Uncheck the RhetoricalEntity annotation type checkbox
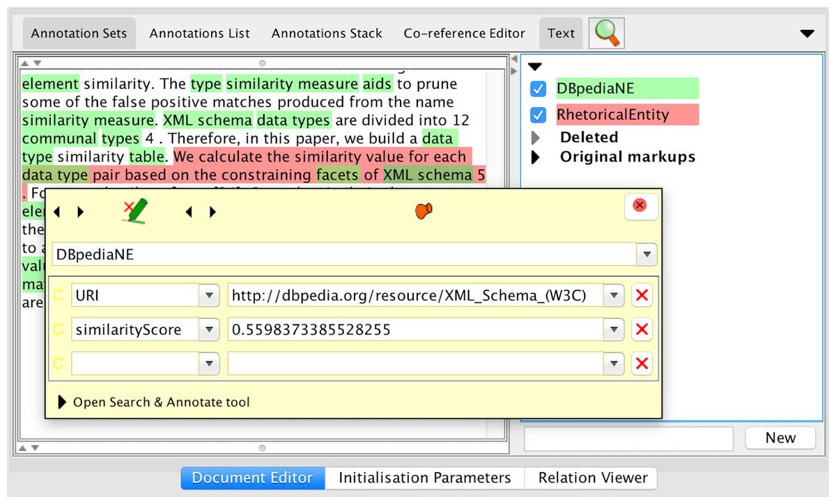This screenshot has height=504, width=836. [538, 115]
